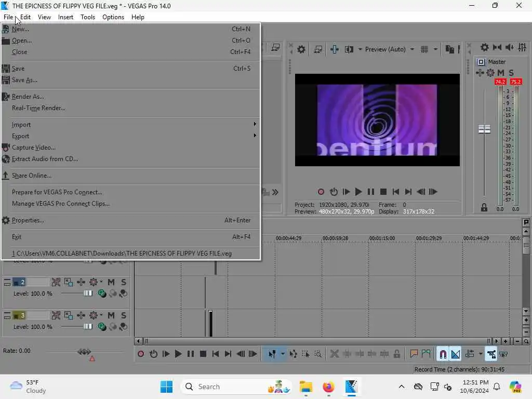Click the auto ripple icon in the toolbar

pyautogui.click(x=470, y=354)
